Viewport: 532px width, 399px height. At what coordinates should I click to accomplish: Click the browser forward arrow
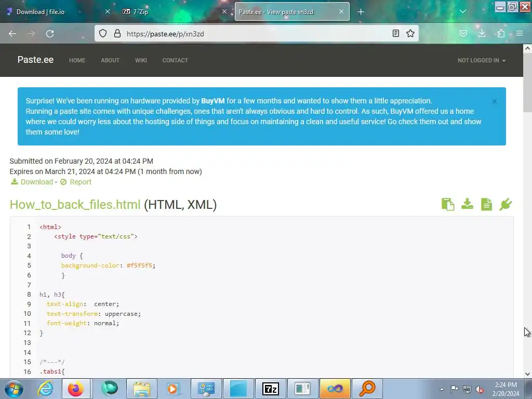coord(31,34)
